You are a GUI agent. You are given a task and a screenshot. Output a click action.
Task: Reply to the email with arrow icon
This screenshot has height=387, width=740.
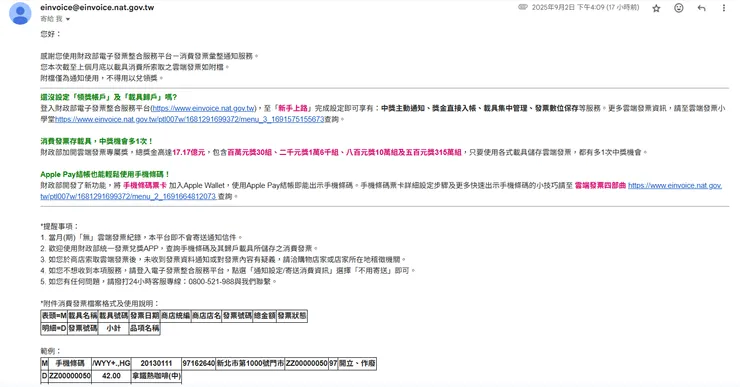(x=701, y=8)
